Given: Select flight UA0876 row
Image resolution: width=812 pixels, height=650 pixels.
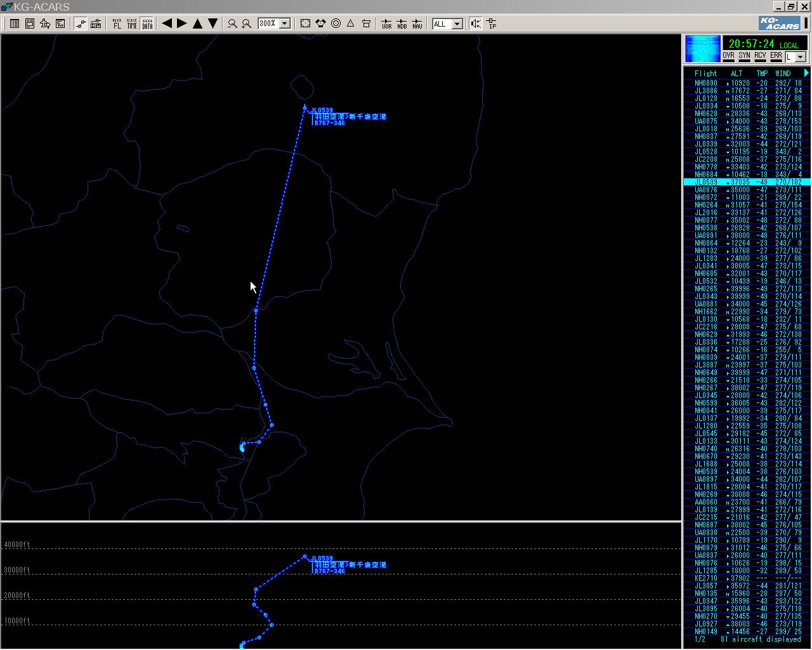Looking at the screenshot, I should click(747, 190).
